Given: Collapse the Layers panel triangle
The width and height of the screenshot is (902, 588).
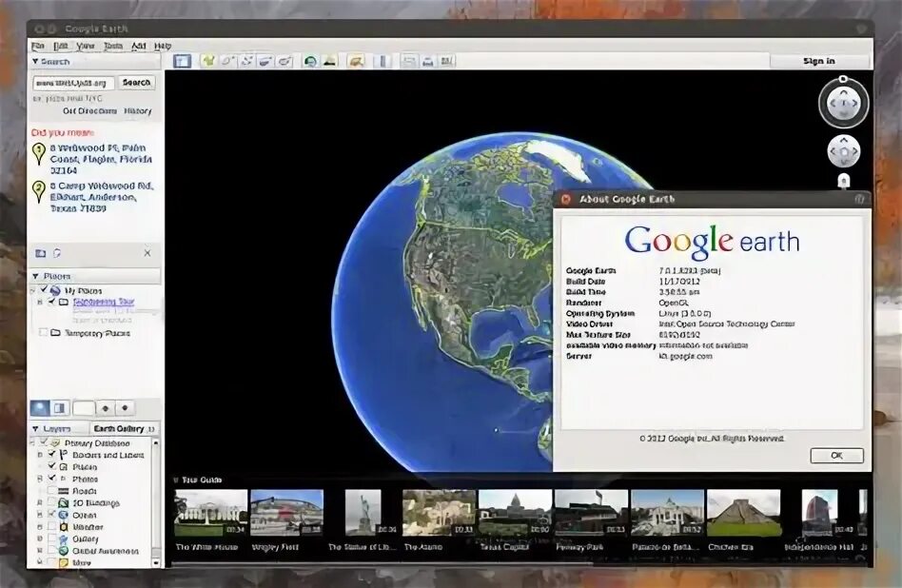Looking at the screenshot, I should (35, 428).
